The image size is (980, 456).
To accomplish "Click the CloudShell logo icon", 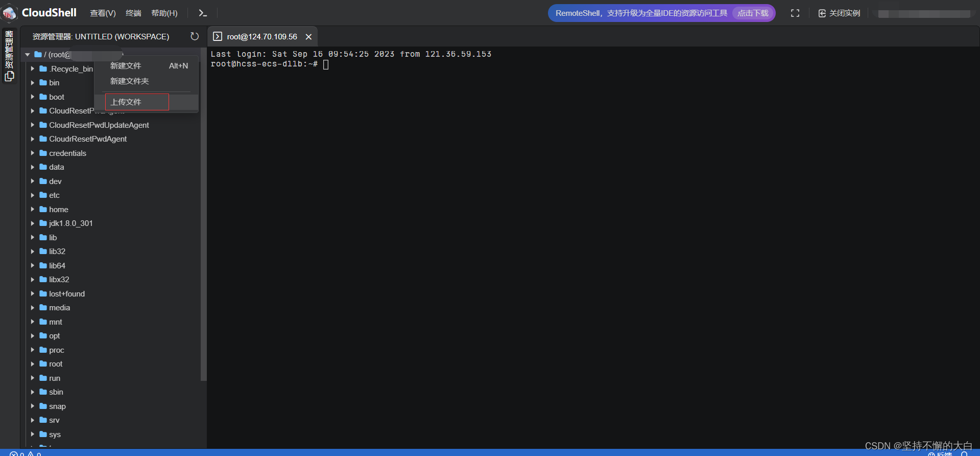I will pos(10,13).
